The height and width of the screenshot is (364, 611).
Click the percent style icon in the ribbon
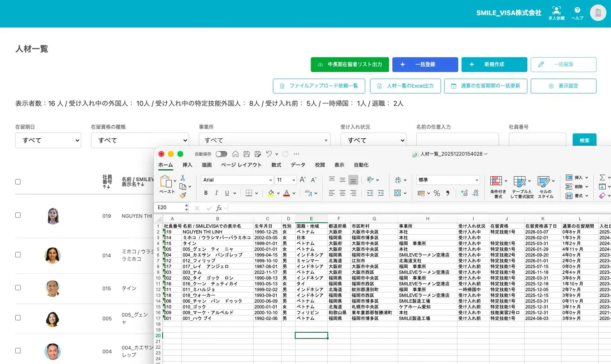437,194
